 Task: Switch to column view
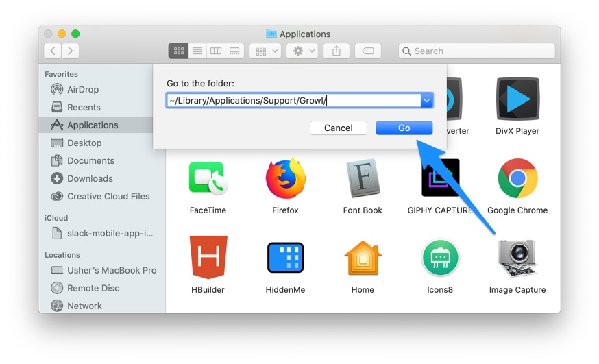216,51
